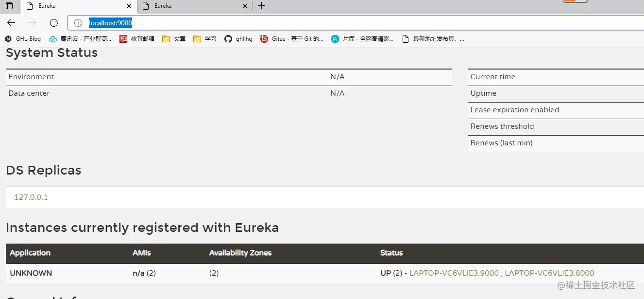
Task: Click the AMIs column header
Action: click(142, 253)
